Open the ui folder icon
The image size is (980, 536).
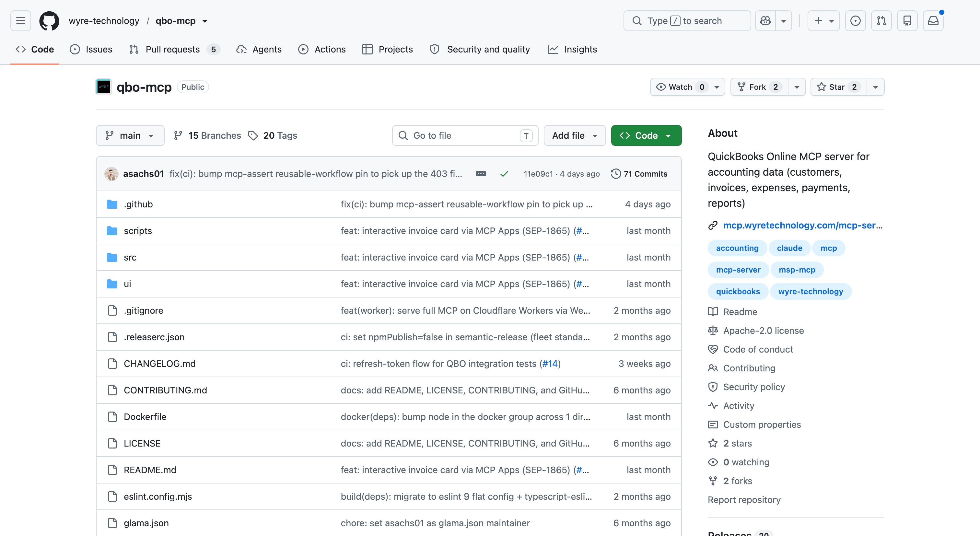coord(112,284)
